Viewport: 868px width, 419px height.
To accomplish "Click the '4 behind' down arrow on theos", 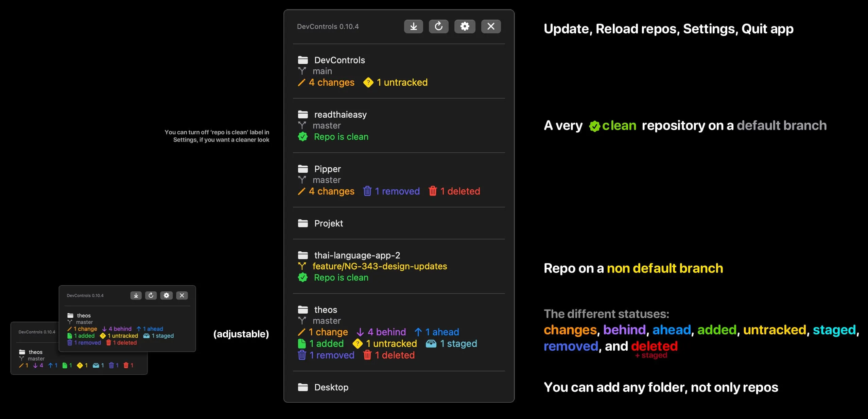I will [x=360, y=332].
